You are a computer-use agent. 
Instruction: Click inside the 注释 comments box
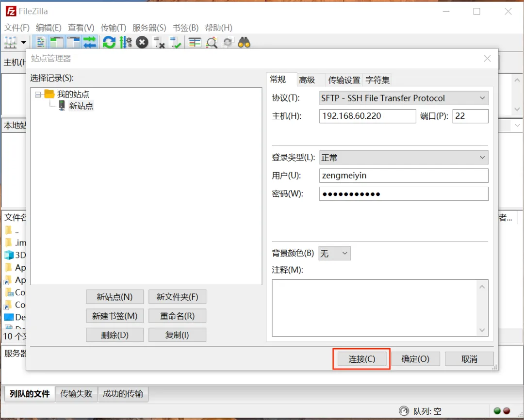pos(375,308)
